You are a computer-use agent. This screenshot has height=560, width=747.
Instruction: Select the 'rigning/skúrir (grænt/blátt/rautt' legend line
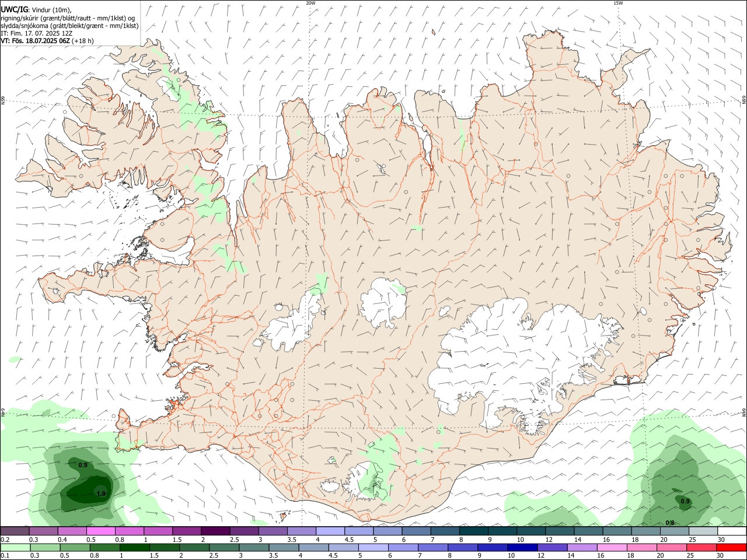pyautogui.click(x=69, y=18)
